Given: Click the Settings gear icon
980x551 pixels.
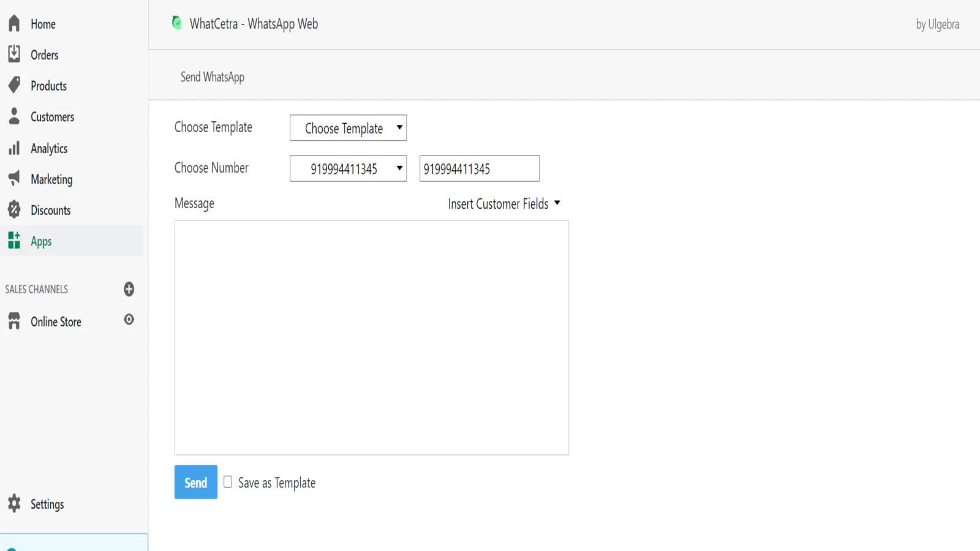Looking at the screenshot, I should (14, 504).
